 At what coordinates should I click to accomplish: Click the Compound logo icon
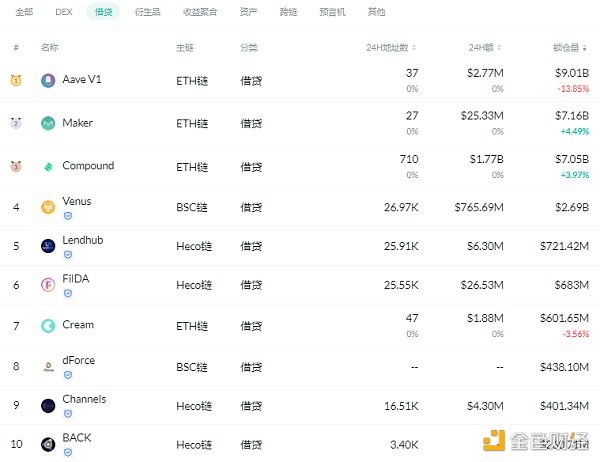point(48,167)
